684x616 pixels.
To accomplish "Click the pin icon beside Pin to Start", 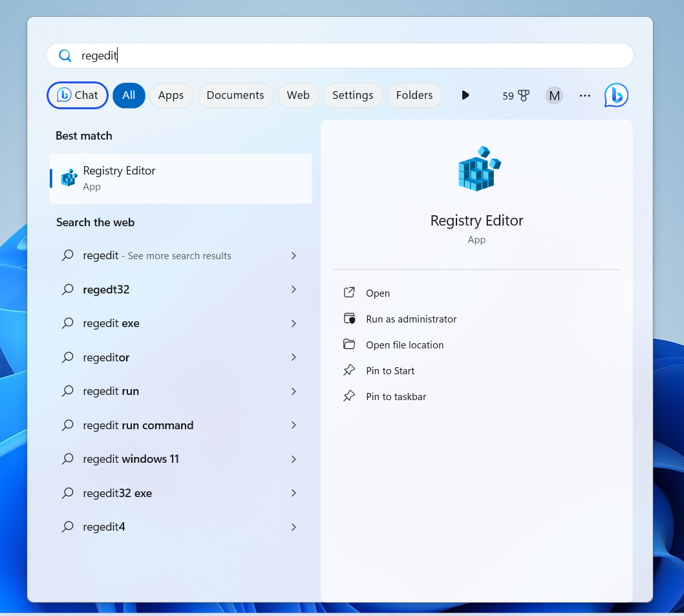I will tap(349, 370).
